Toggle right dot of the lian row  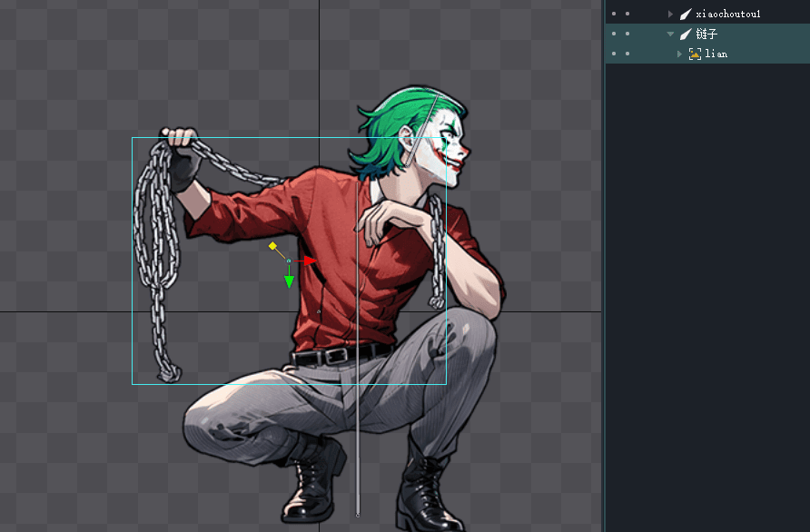point(627,54)
